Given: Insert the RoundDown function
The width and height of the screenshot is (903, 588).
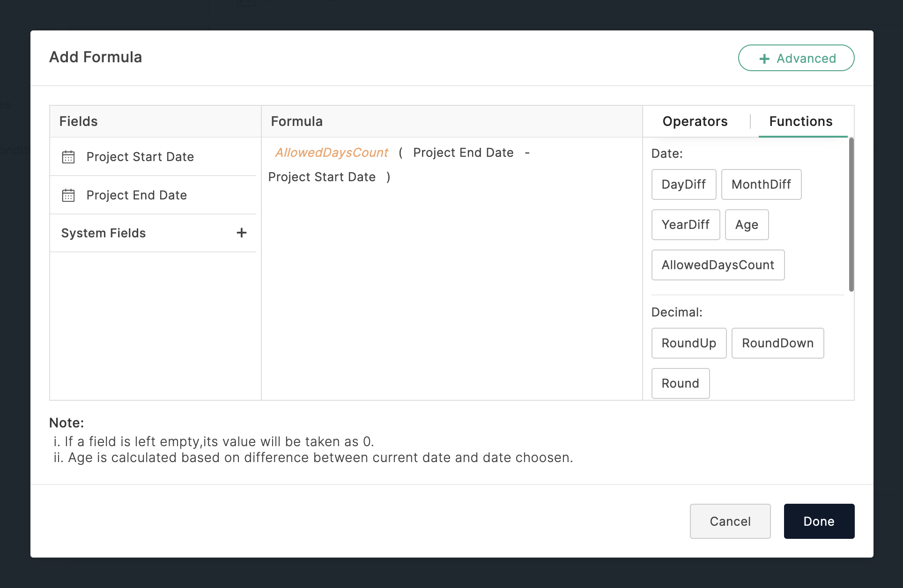Looking at the screenshot, I should tap(777, 343).
